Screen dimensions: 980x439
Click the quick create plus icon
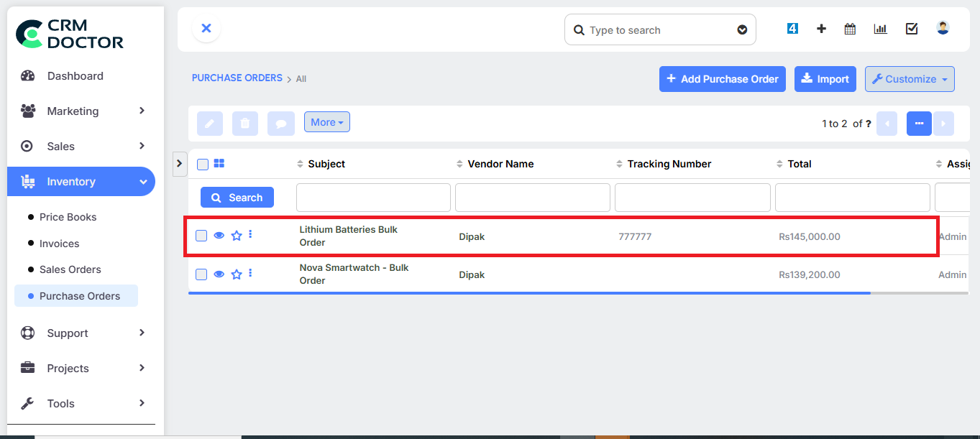click(821, 29)
